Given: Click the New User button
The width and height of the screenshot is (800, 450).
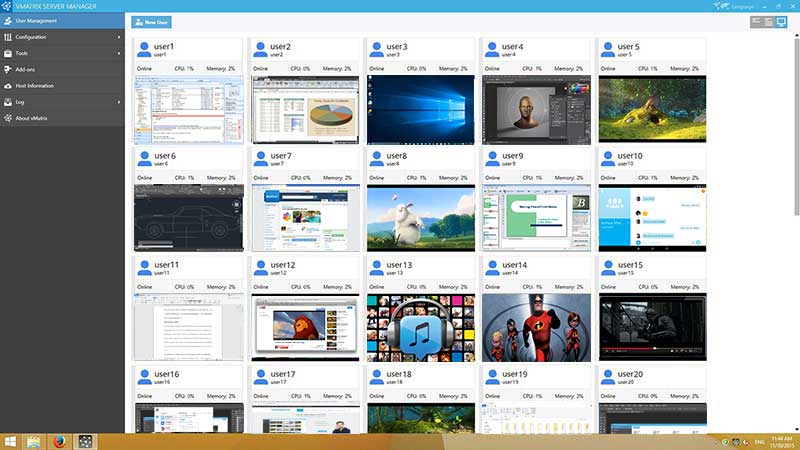Looking at the screenshot, I should click(x=151, y=21).
